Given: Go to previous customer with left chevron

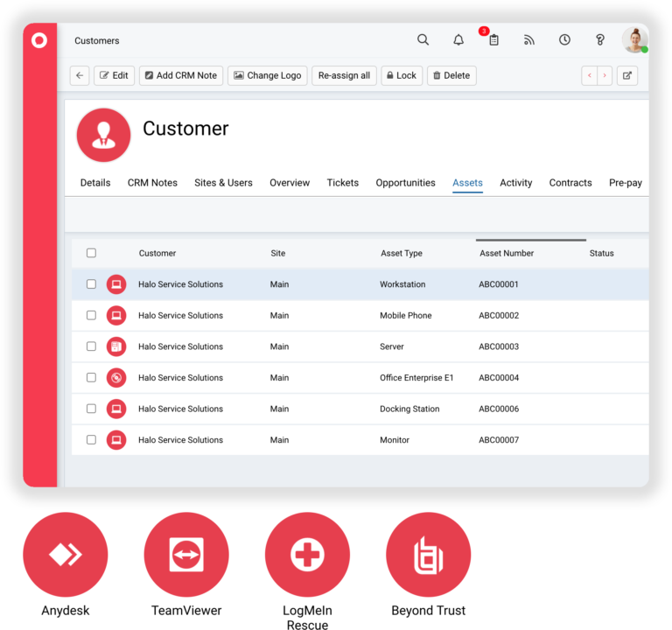Looking at the screenshot, I should 589,75.
